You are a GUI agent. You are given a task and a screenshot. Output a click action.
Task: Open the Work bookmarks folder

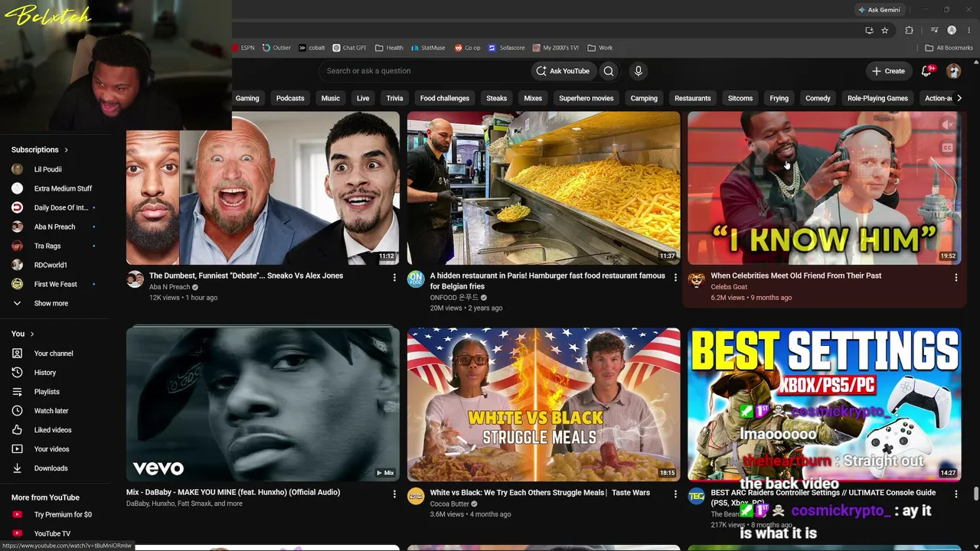pyautogui.click(x=600, y=47)
